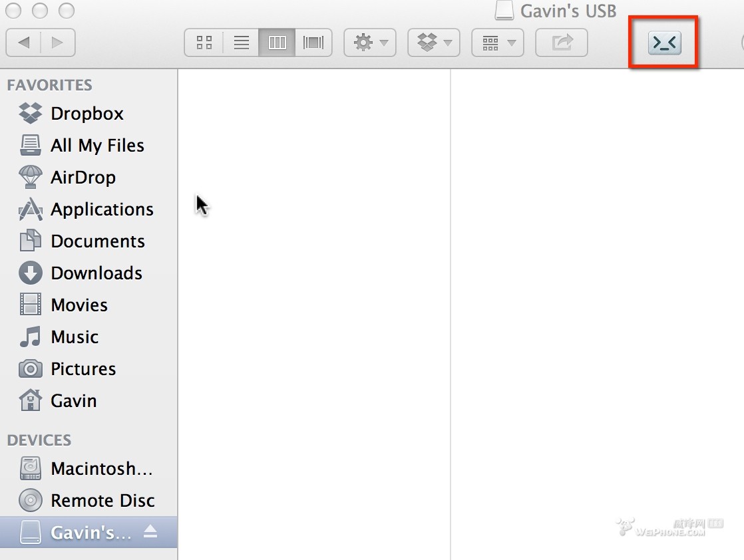Open the Downloads folder
The image size is (744, 560).
click(89, 273)
